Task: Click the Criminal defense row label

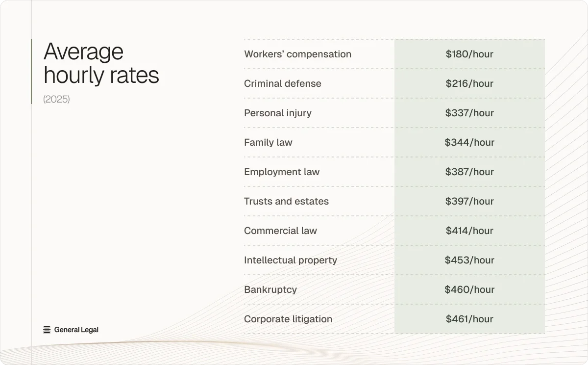Action: point(283,83)
